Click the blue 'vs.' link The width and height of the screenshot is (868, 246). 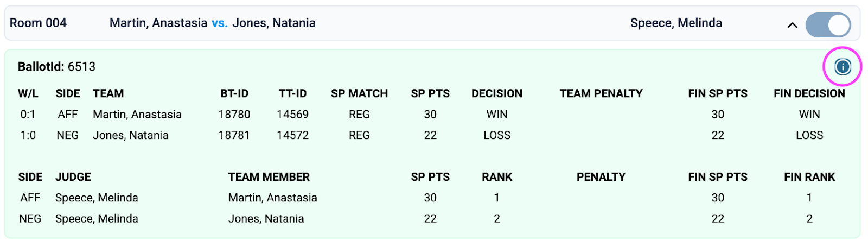[220, 23]
